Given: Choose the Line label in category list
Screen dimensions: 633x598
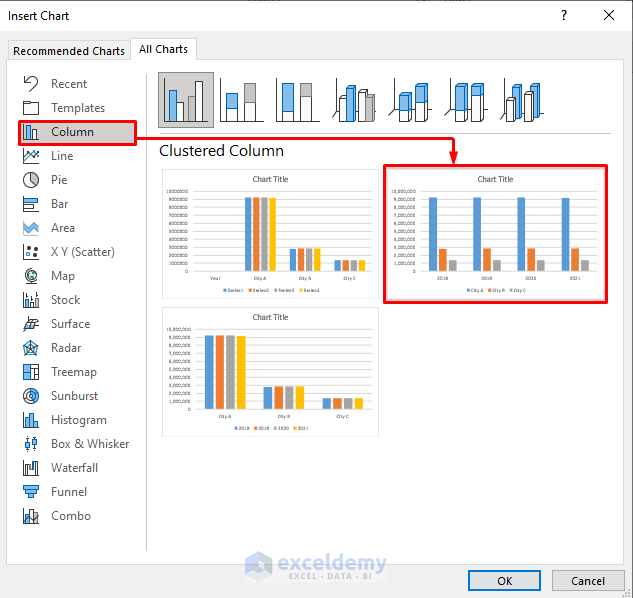Looking at the screenshot, I should (x=62, y=156).
